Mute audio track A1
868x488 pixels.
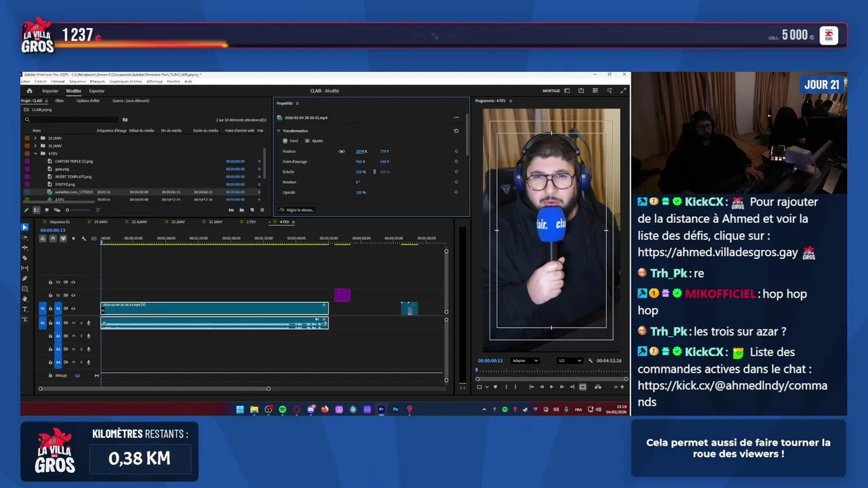coord(73,323)
